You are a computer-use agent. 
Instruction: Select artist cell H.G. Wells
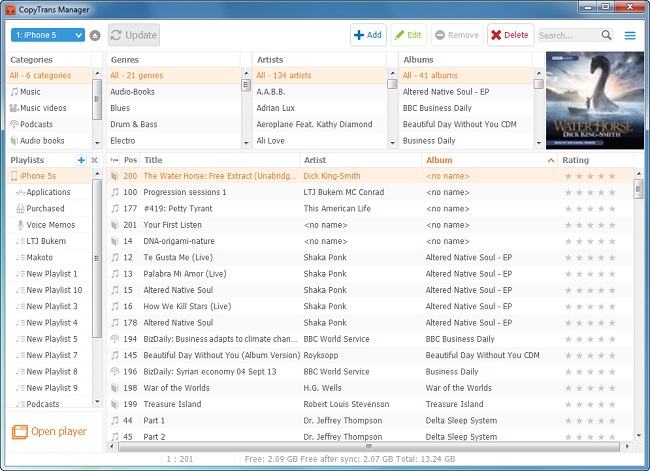323,388
